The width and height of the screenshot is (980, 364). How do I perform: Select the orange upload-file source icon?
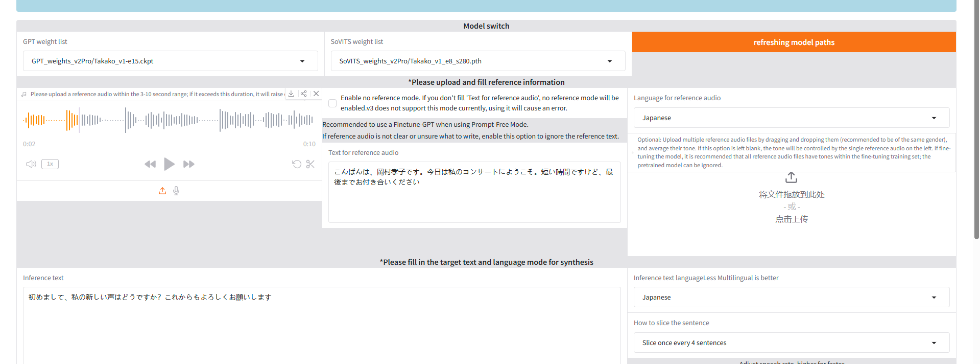point(162,191)
